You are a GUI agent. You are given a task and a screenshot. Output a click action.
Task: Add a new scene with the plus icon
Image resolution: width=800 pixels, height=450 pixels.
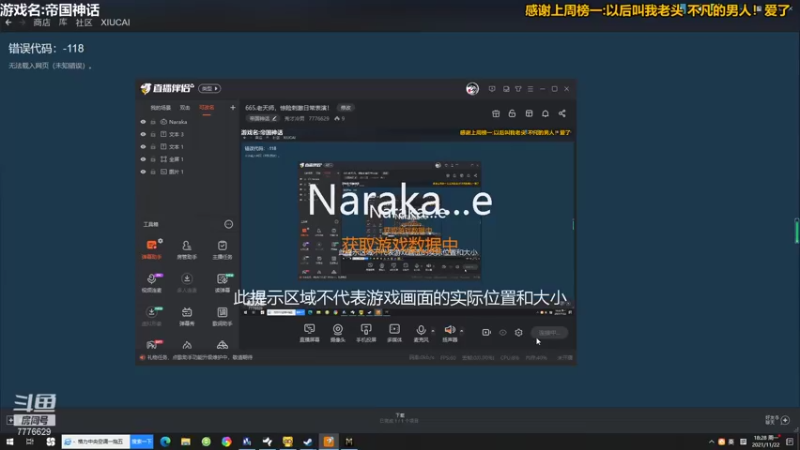click(233, 108)
